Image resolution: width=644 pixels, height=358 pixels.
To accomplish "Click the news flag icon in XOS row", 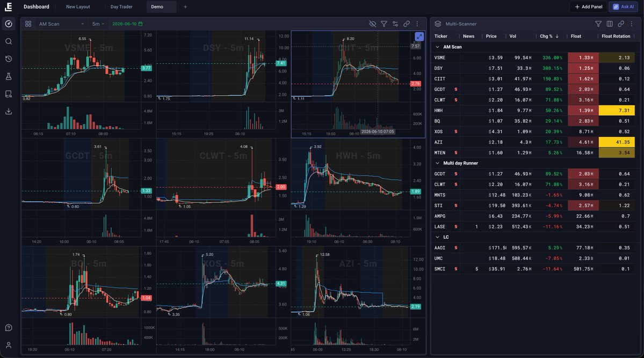I will point(456,132).
